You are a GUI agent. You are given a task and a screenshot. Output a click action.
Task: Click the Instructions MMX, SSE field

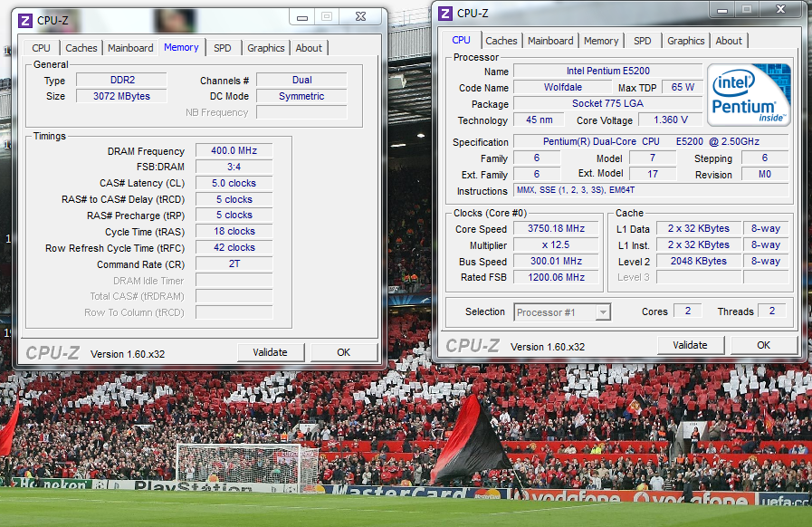click(x=651, y=190)
